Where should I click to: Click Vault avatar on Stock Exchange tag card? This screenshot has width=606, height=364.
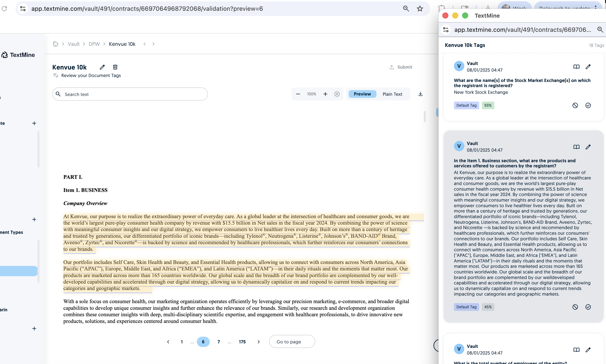click(459, 66)
